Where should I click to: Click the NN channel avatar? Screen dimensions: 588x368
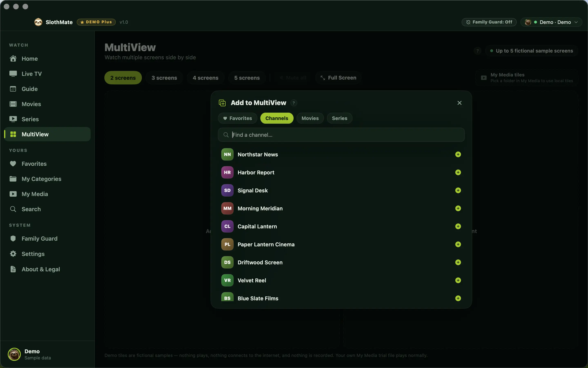coord(227,154)
